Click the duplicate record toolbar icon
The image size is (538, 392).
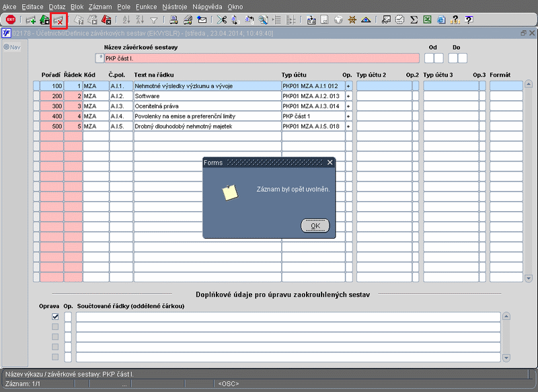pos(44,20)
